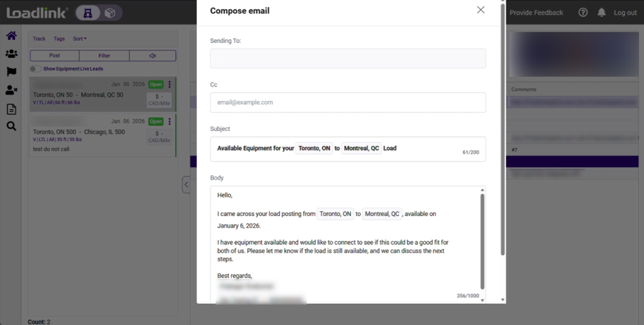
Task: Open the Track menu item
Action: pos(39,39)
